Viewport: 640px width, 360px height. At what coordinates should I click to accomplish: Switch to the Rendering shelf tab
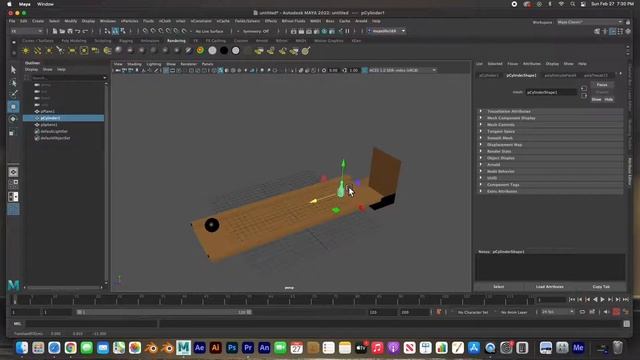point(176,41)
